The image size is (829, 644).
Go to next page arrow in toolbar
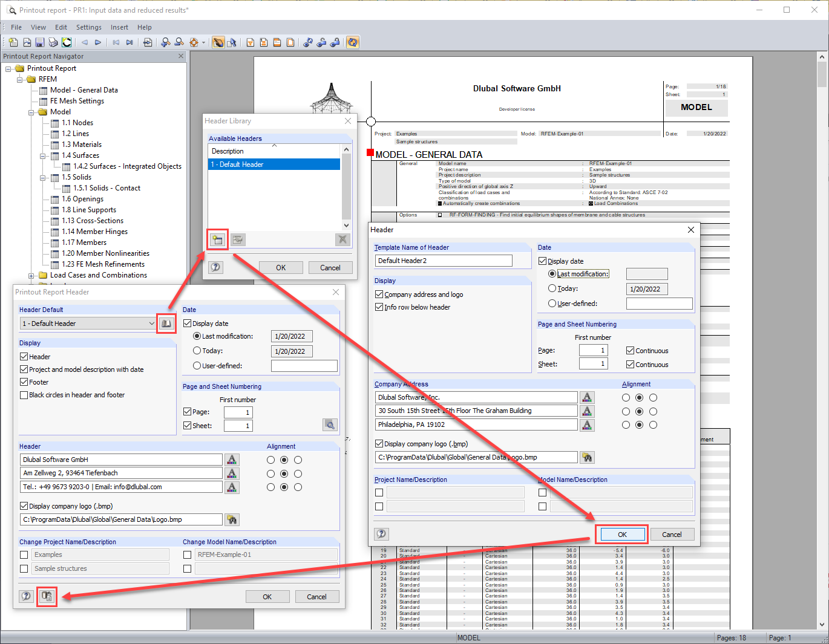point(98,42)
